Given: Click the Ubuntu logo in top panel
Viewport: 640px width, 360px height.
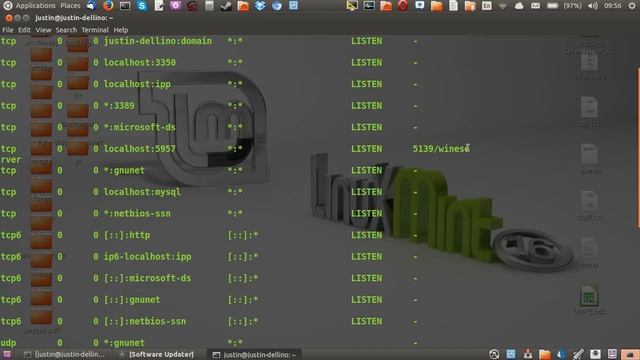Looking at the screenshot, I should (x=7, y=6).
